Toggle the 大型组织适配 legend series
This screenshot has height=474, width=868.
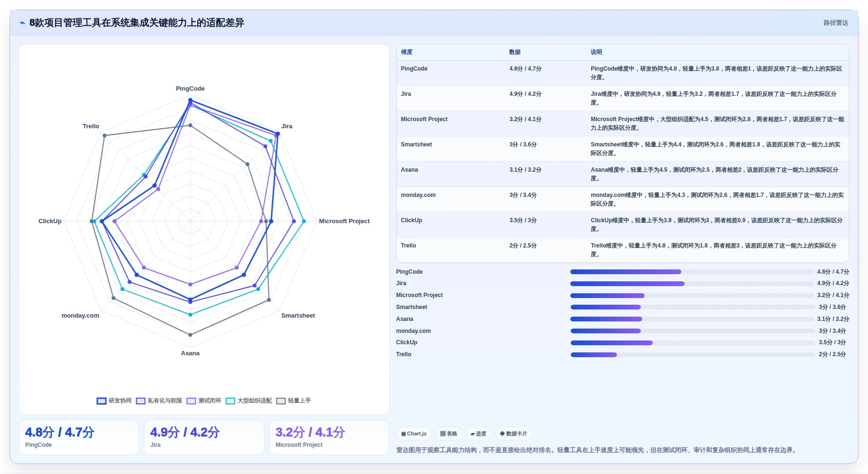pyautogui.click(x=249, y=401)
